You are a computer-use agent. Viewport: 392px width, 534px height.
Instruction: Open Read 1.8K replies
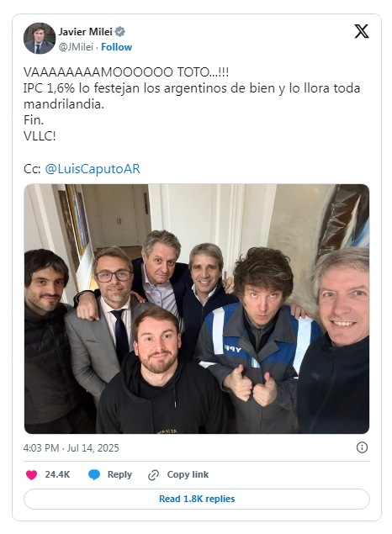(x=197, y=499)
